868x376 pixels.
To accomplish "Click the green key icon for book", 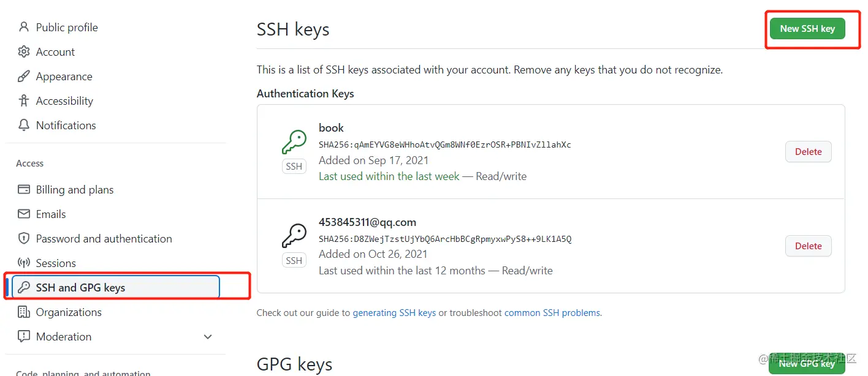I will (x=294, y=143).
